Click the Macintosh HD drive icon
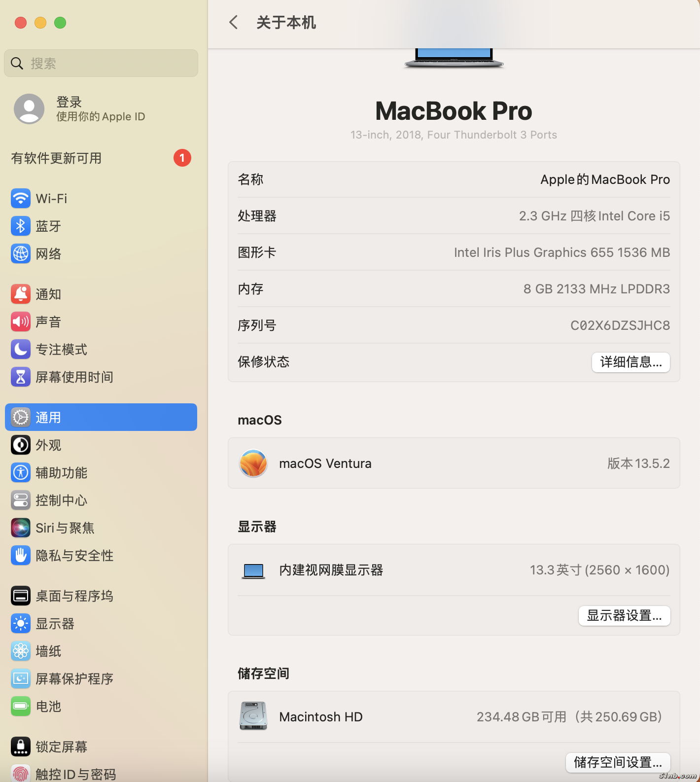 click(253, 716)
